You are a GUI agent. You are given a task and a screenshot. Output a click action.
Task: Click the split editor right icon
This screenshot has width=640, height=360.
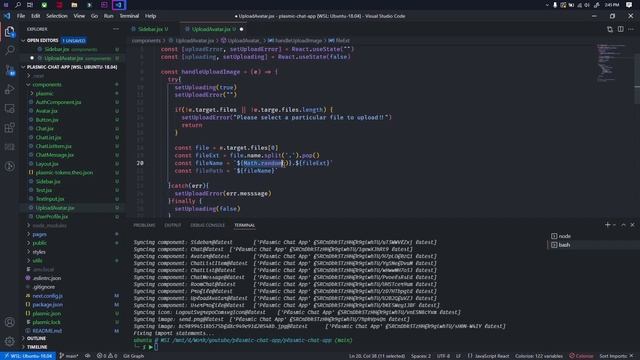(x=620, y=29)
